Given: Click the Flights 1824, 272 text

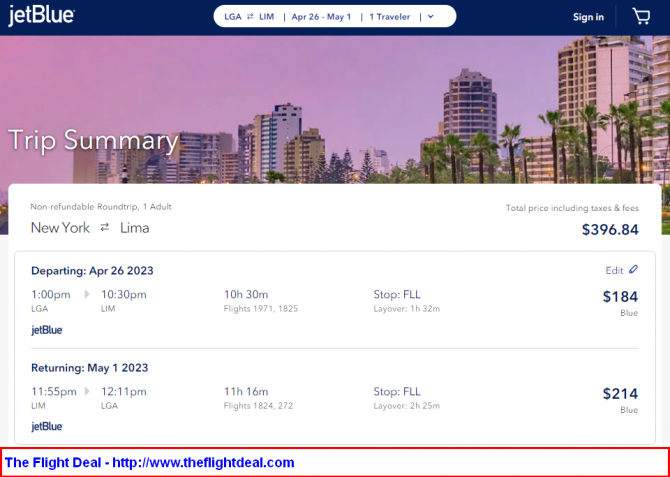Looking at the screenshot, I should click(258, 406).
